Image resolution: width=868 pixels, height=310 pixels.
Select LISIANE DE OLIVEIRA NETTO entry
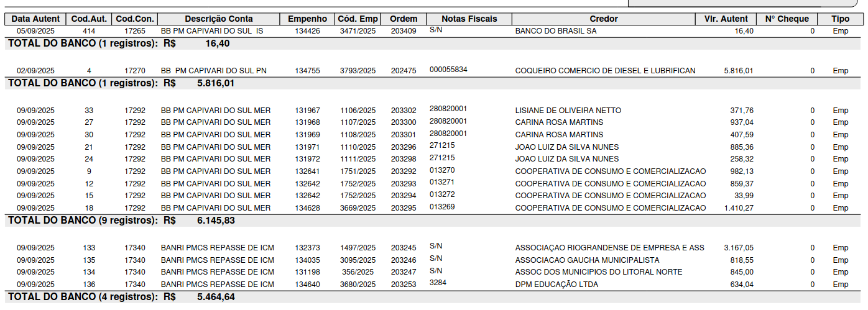568,111
